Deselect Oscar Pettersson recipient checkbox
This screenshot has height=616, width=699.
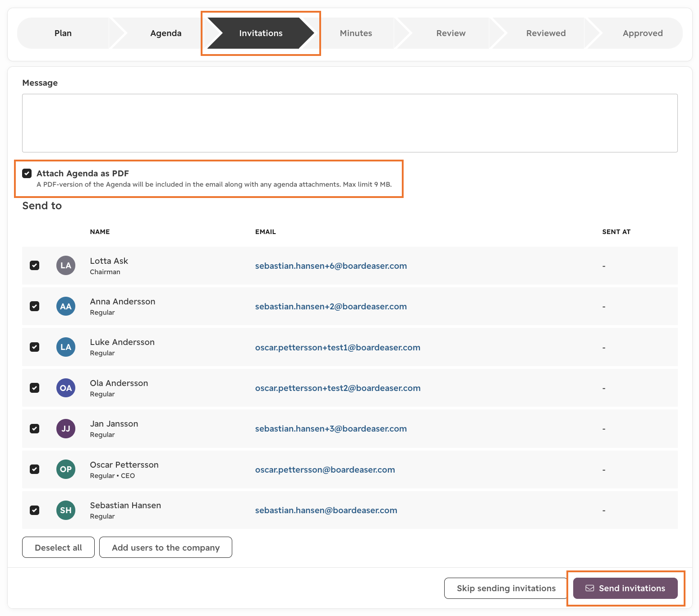[34, 469]
